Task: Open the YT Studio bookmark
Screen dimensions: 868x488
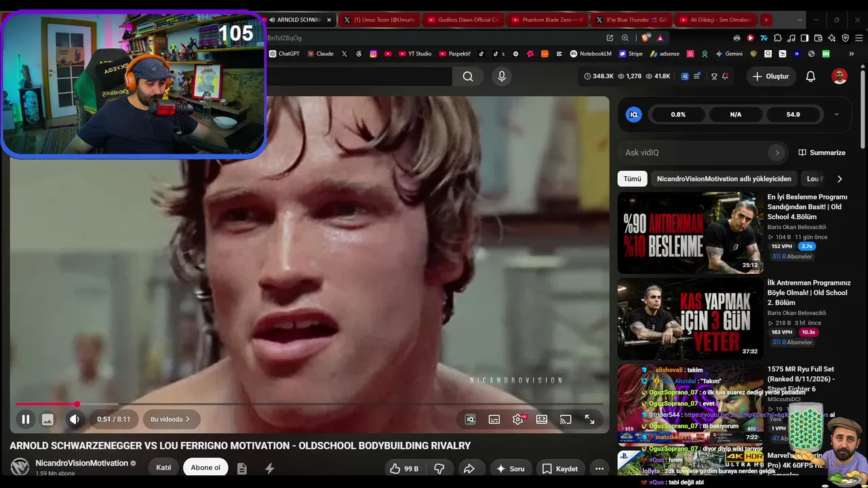Action: (415, 54)
